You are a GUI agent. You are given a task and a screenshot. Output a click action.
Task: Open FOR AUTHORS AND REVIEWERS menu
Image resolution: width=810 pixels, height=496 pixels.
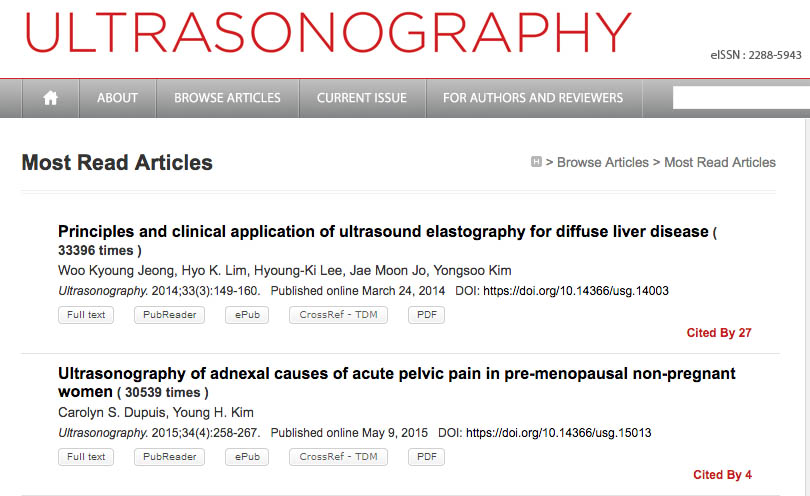coord(533,98)
